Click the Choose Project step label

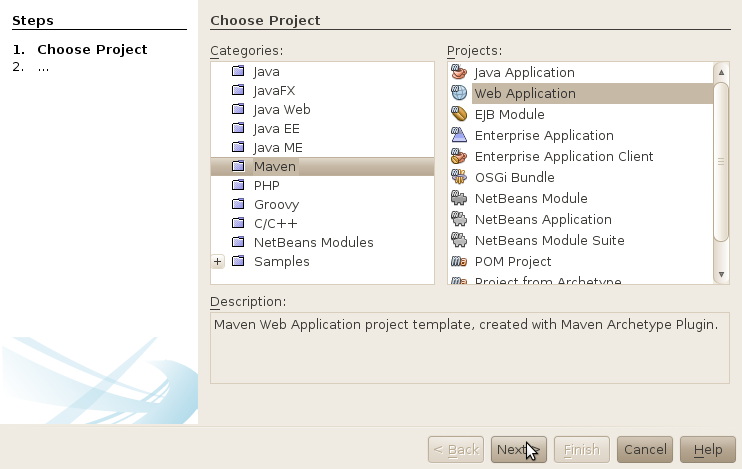pyautogui.click(x=92, y=49)
